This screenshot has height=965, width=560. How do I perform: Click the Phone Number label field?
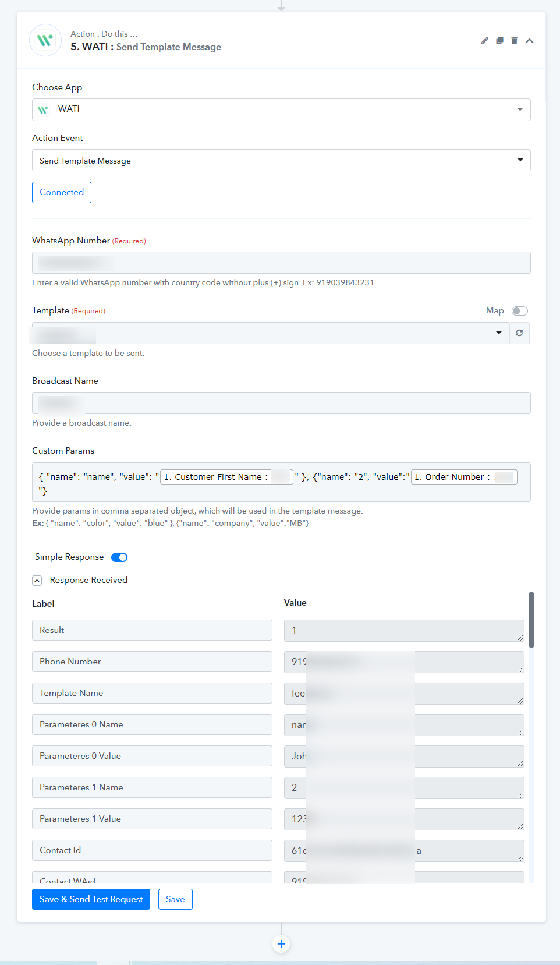pyautogui.click(x=152, y=662)
